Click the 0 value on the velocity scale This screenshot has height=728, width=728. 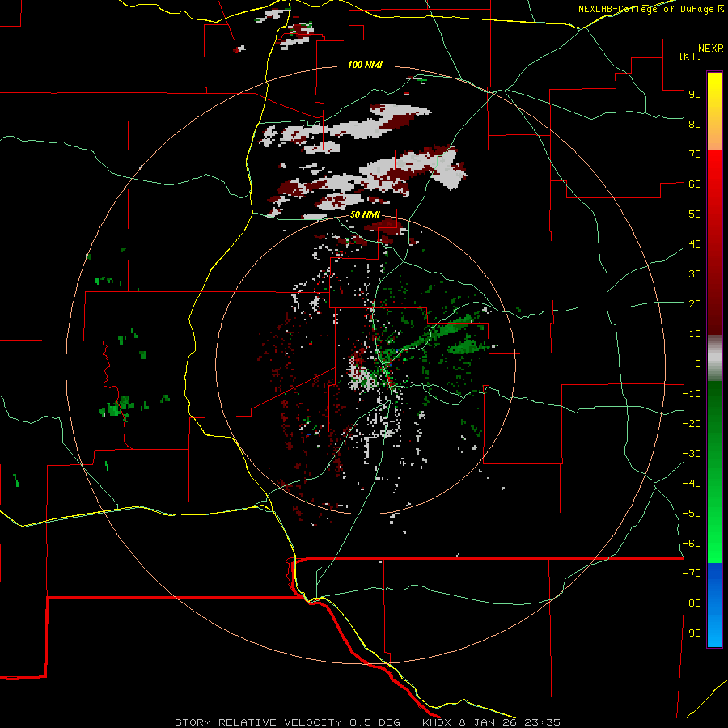point(698,364)
